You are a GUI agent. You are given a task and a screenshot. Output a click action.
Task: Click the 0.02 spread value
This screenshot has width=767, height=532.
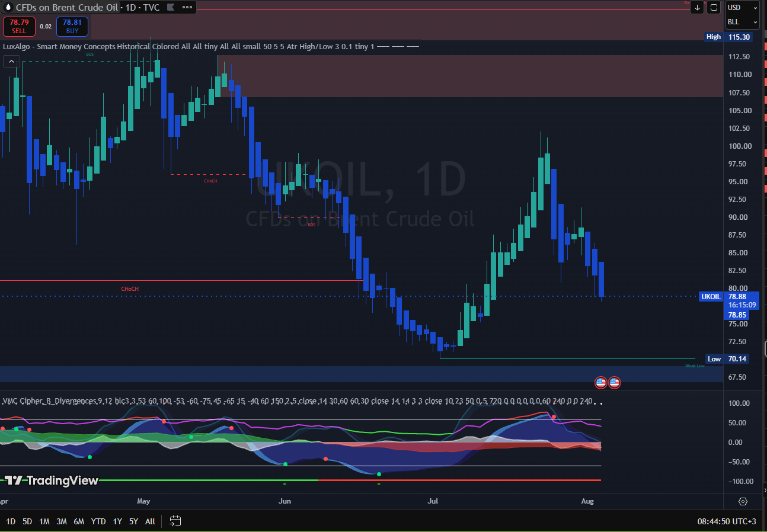tap(46, 26)
